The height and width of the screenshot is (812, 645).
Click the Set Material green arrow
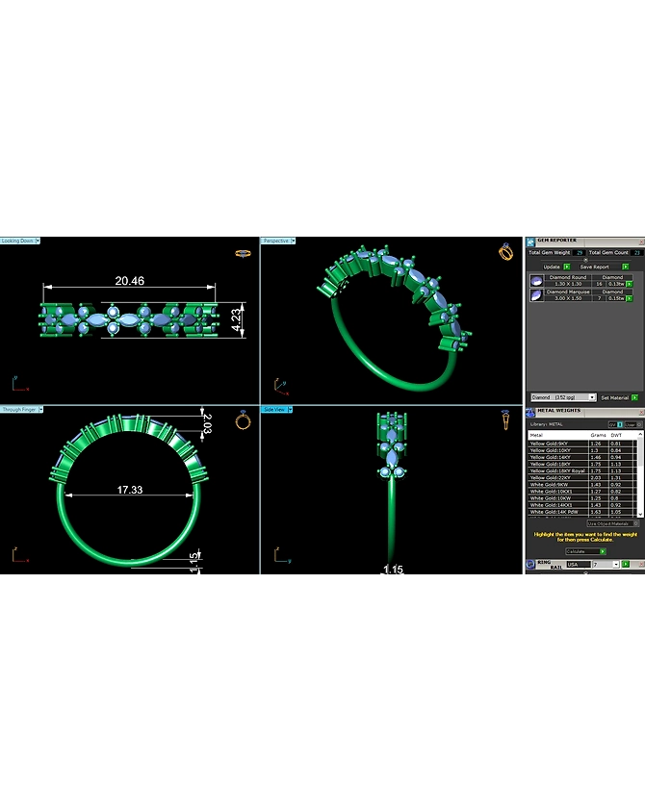click(x=634, y=397)
